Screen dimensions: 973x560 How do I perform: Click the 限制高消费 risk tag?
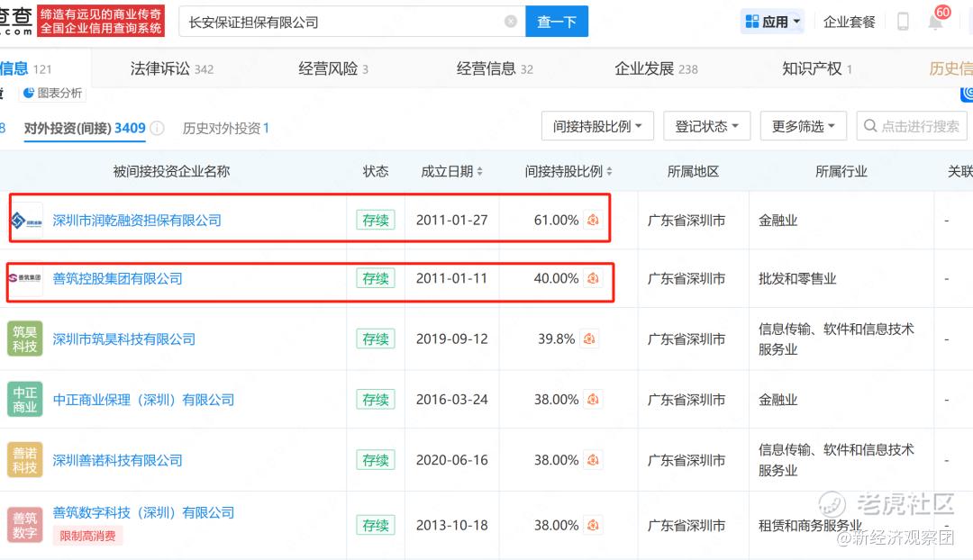87,536
